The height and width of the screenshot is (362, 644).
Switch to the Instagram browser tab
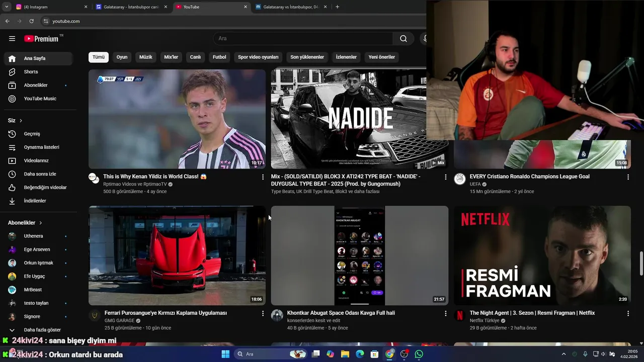click(x=50, y=7)
